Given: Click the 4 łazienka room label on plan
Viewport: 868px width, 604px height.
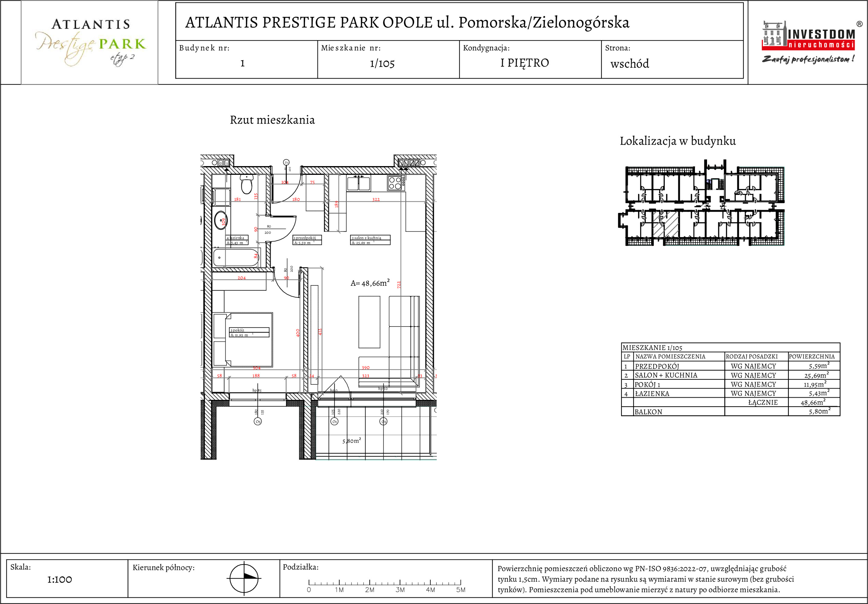Looking at the screenshot, I should (237, 240).
